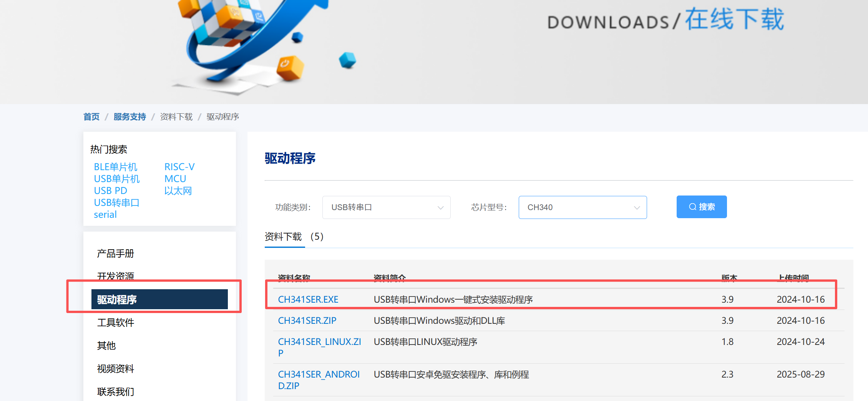Expand the USB转串口 category selector
868x401 pixels.
(386, 207)
